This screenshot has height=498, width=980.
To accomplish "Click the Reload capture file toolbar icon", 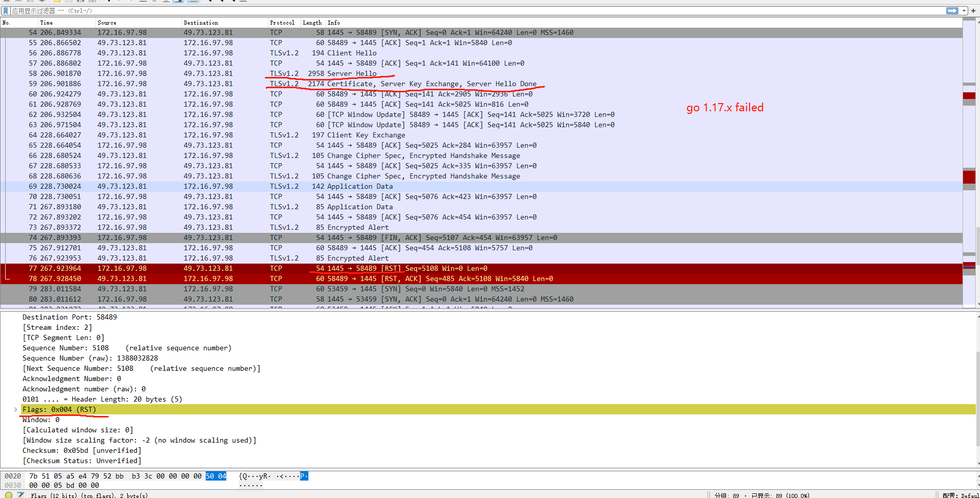I will click(91, 2).
